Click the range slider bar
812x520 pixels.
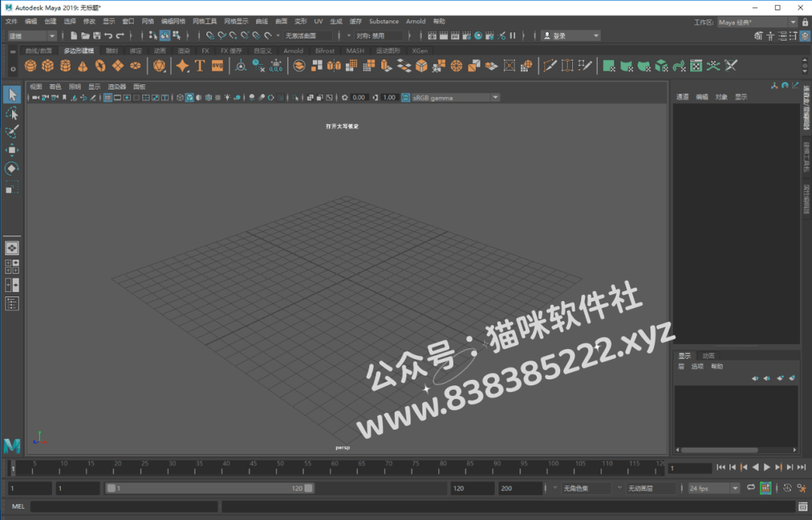[x=209, y=488]
